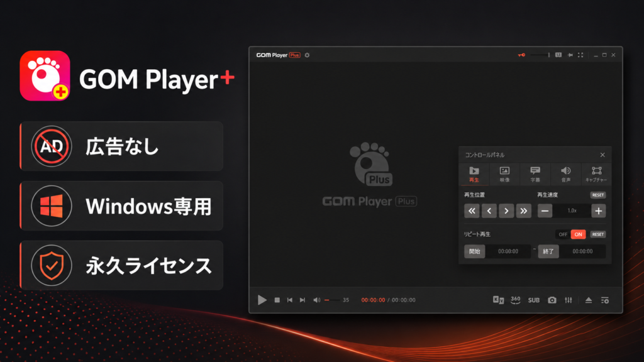
Task: Open the playlist icon in bottom bar
Action: pos(605,300)
